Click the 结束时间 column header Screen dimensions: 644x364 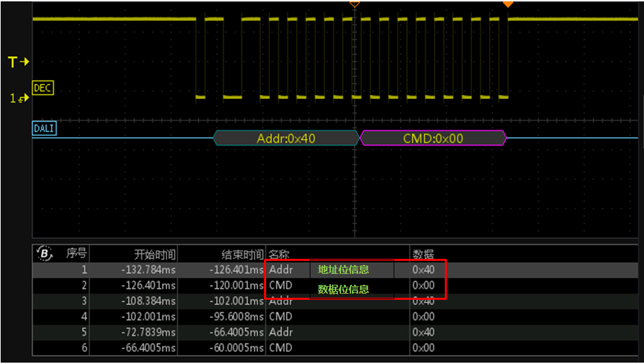(x=242, y=255)
